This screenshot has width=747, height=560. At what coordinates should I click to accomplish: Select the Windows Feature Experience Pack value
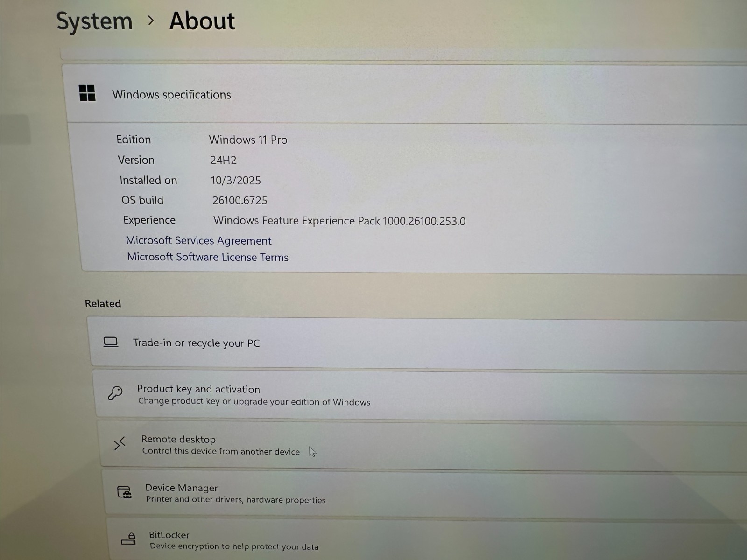[339, 221]
